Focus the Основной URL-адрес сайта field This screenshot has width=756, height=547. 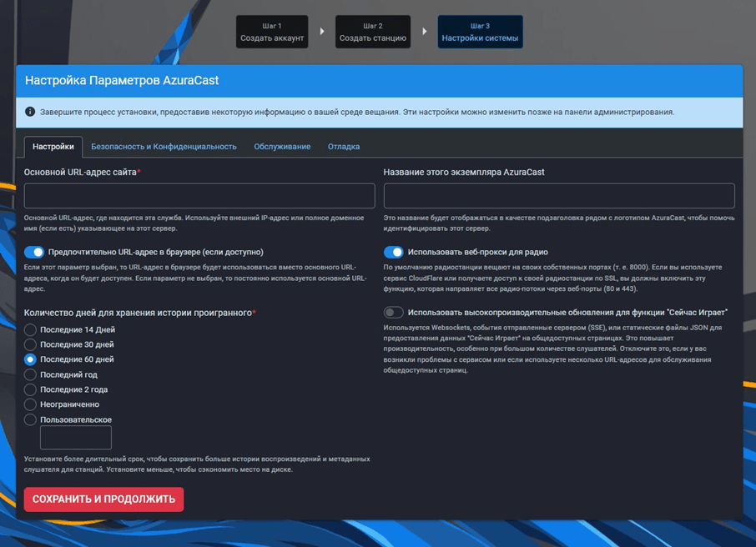[199, 195]
